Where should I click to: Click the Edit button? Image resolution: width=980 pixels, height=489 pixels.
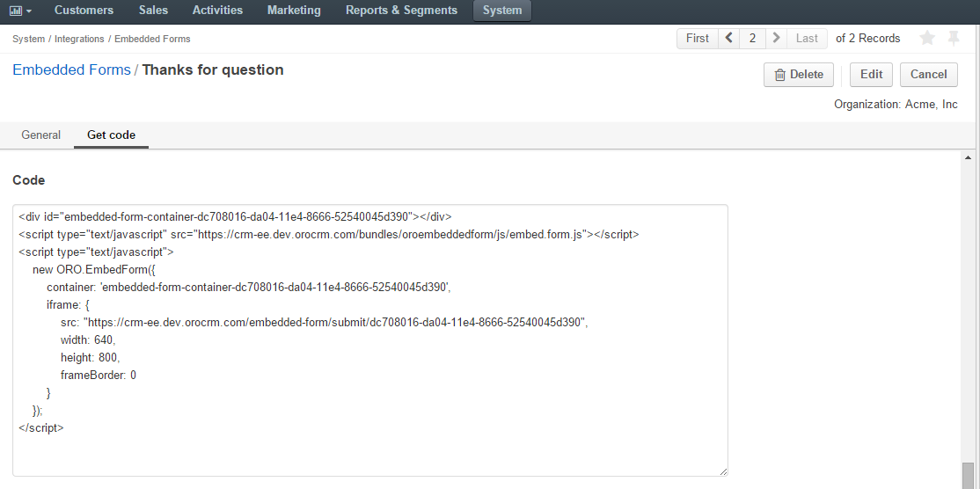[x=871, y=75]
